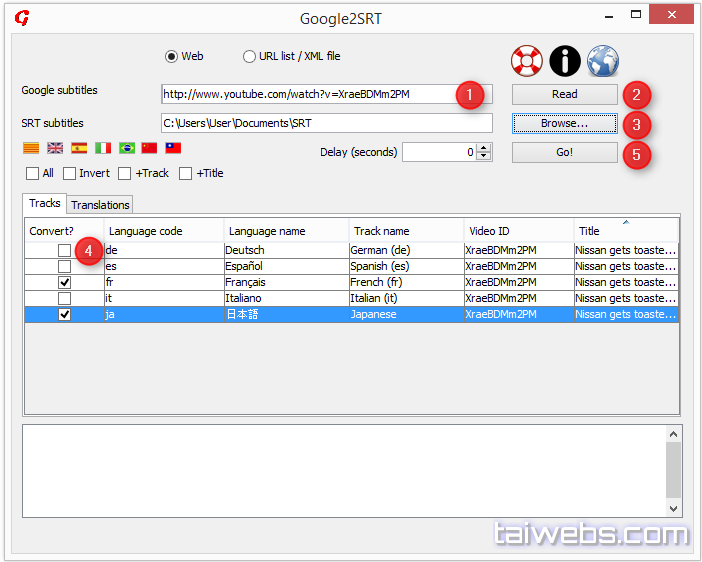Select the URL list / XML file option
The image size is (702, 562).
pos(249,56)
